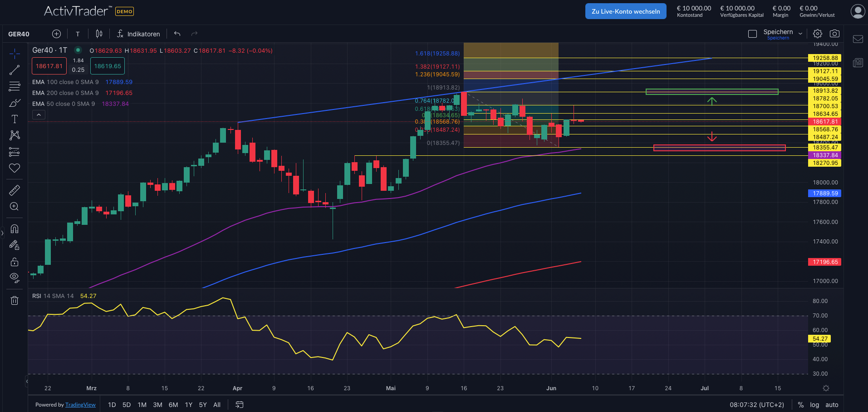The image size is (868, 412).
Task: Toggle hide all drawings eye icon
Action: coord(15,278)
